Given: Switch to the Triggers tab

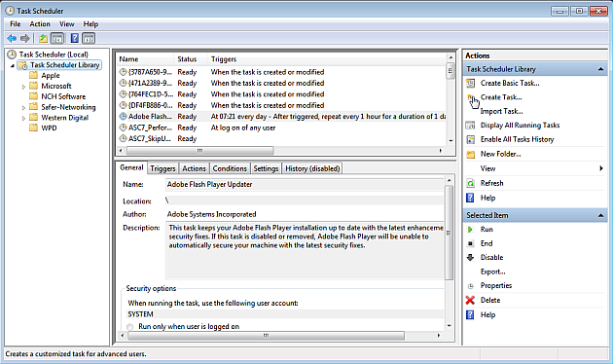Looking at the screenshot, I should (162, 168).
